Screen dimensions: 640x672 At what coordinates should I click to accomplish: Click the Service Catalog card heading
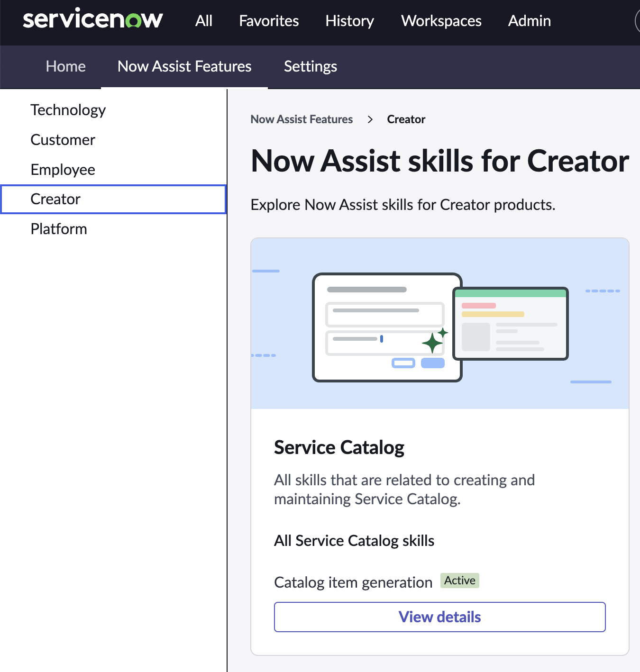click(339, 447)
